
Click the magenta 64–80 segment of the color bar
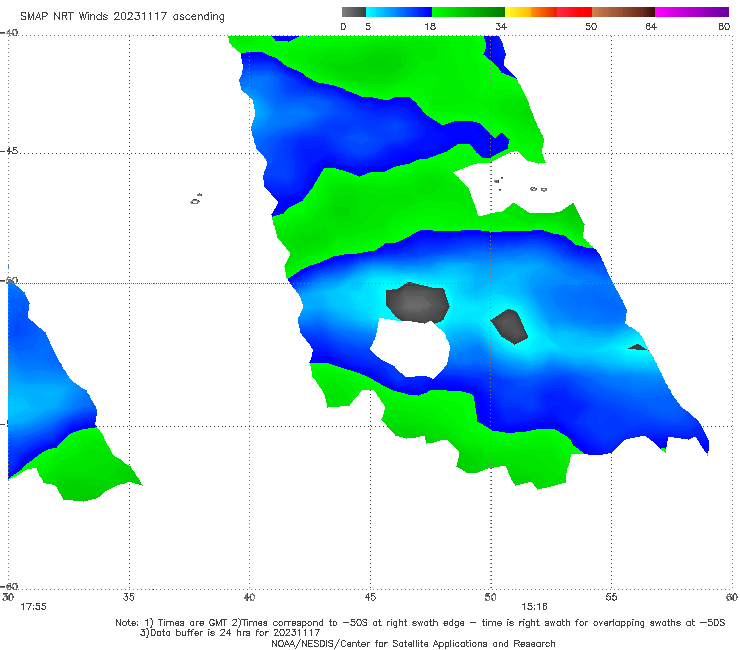692,12
